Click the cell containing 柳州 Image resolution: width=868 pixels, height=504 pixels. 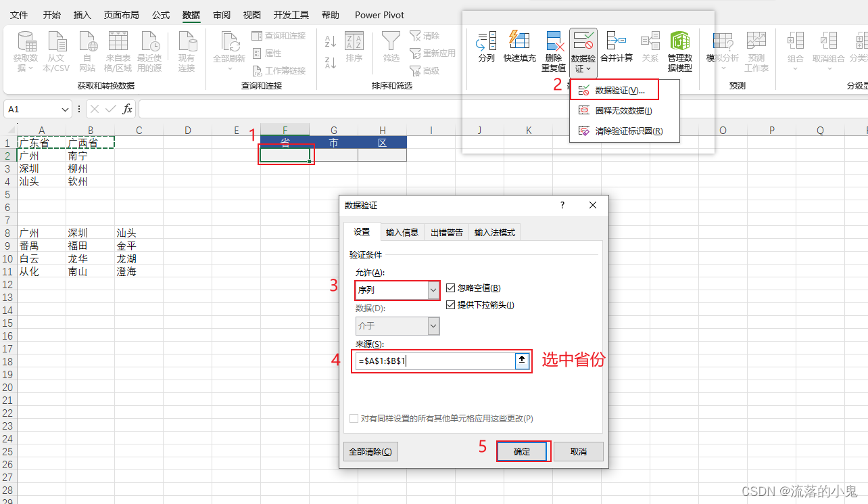click(x=90, y=168)
